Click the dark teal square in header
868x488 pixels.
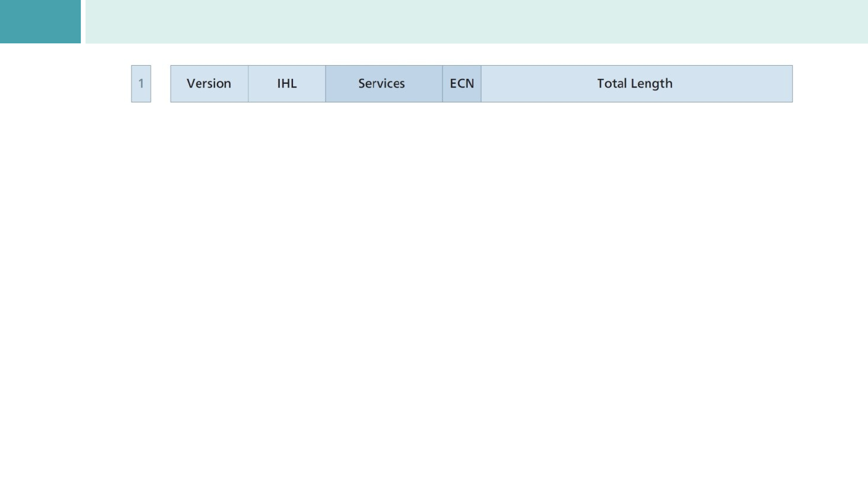pos(40,22)
